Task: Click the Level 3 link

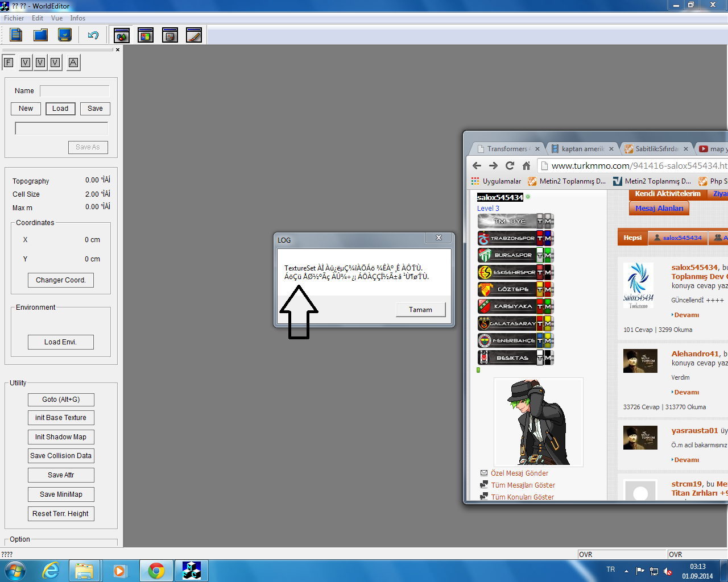Action: point(488,209)
